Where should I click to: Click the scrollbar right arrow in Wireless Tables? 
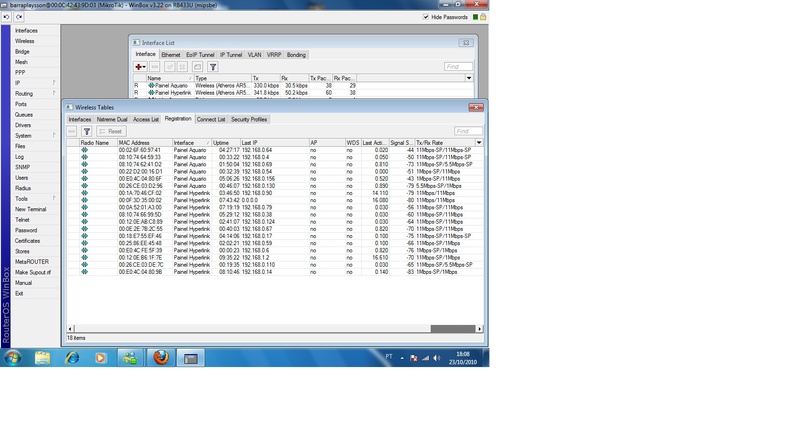click(x=479, y=329)
